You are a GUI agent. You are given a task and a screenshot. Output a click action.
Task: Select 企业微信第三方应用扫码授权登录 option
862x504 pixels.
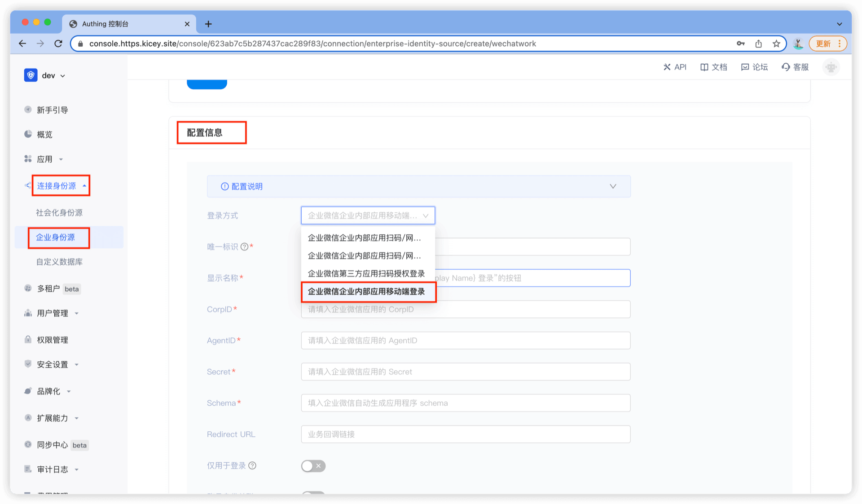366,274
